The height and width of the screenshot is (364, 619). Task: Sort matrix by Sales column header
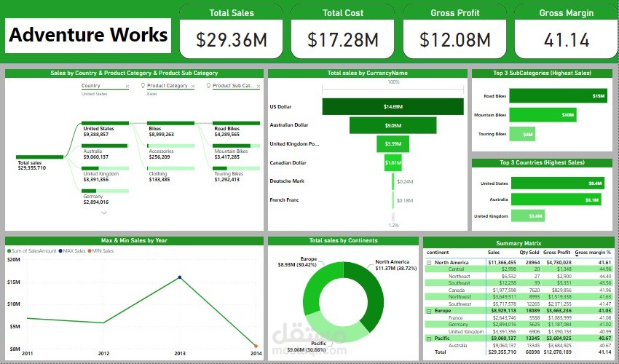coord(494,253)
